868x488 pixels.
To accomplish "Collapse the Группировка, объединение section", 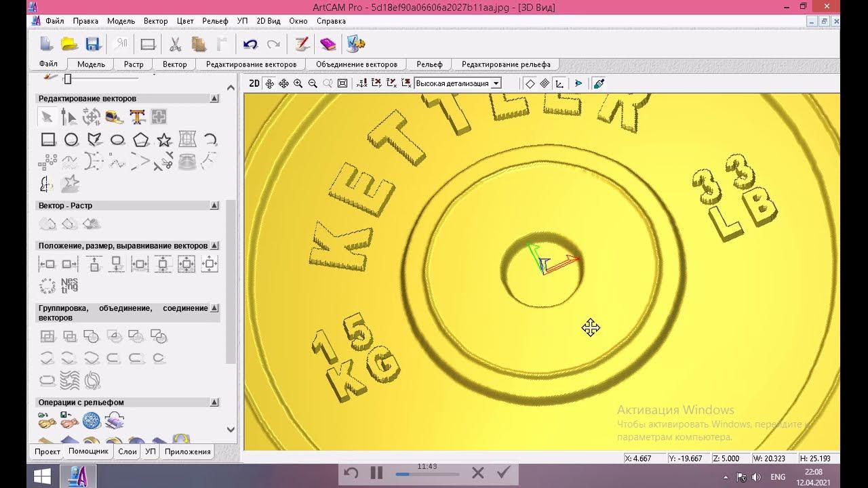I will (214, 308).
